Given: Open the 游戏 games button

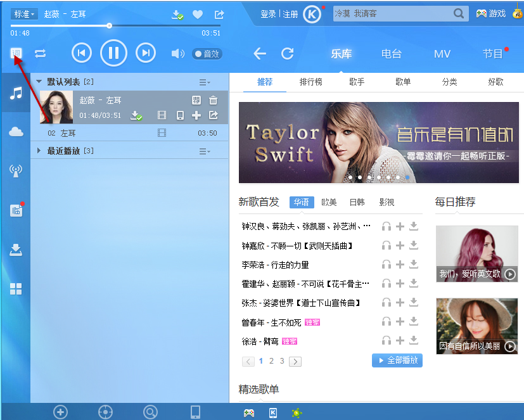Looking at the screenshot, I should point(490,14).
